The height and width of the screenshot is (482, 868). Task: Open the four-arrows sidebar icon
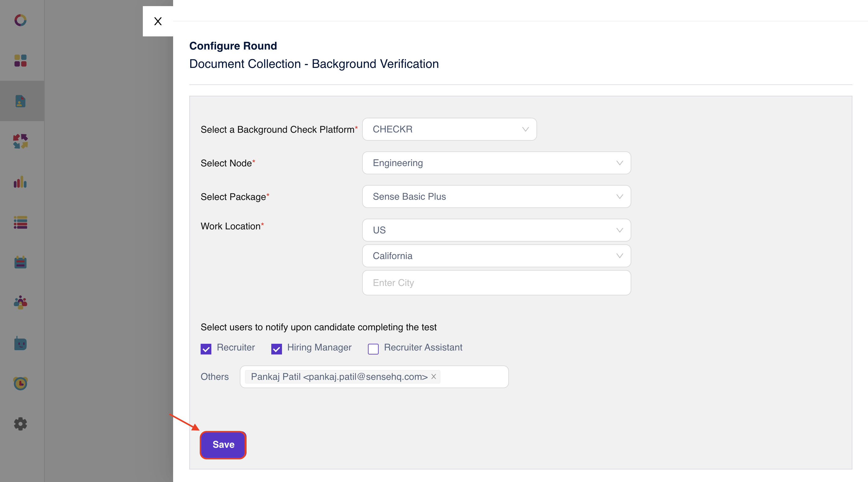[x=20, y=142]
